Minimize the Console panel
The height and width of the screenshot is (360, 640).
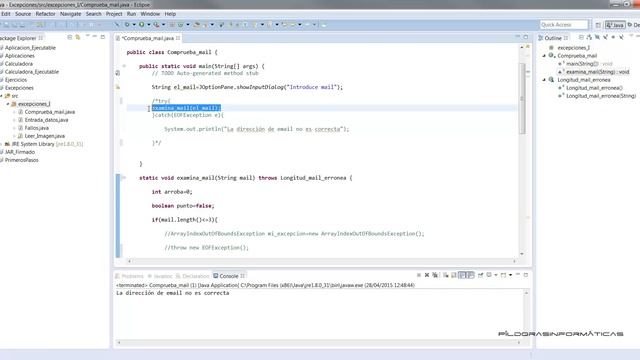pos(518,275)
